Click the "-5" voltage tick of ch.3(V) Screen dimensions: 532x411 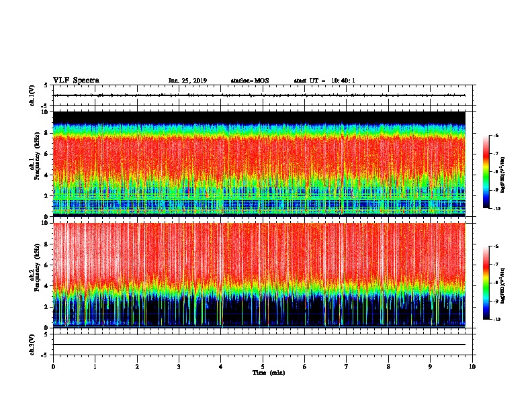[x=46, y=355]
